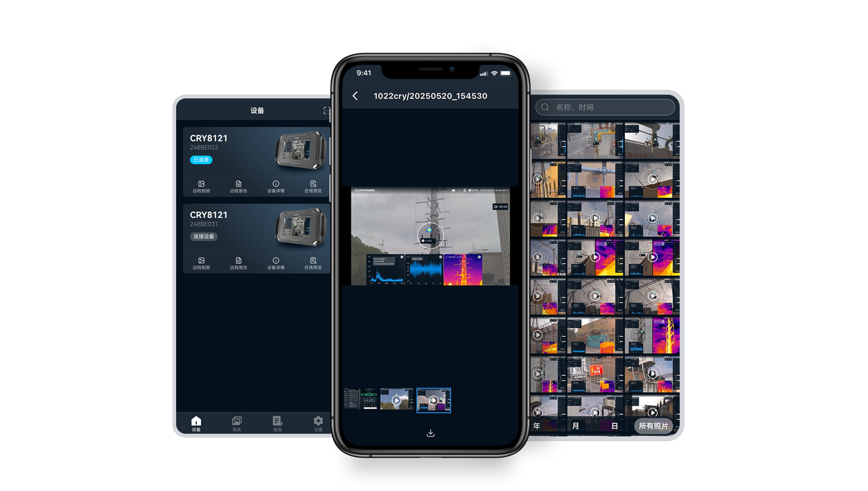Switch to the 报告 tab
Image resolution: width=868 pixels, height=491 pixels.
(277, 423)
